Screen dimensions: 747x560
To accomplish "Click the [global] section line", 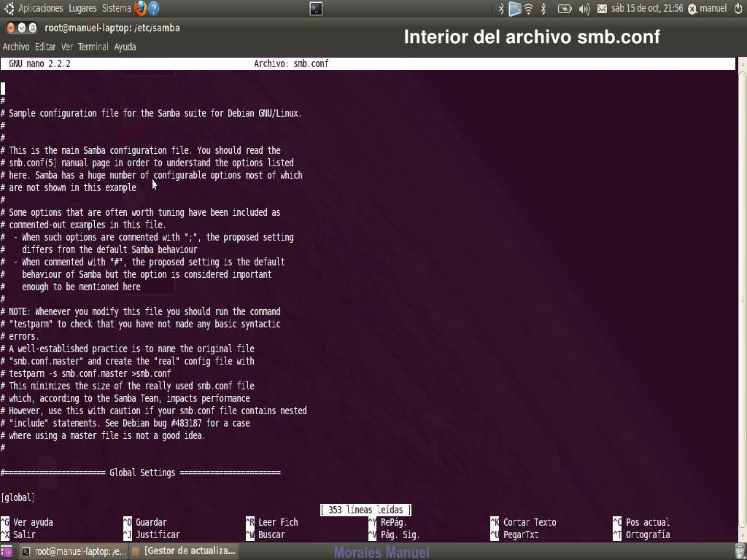I will coord(18,497).
